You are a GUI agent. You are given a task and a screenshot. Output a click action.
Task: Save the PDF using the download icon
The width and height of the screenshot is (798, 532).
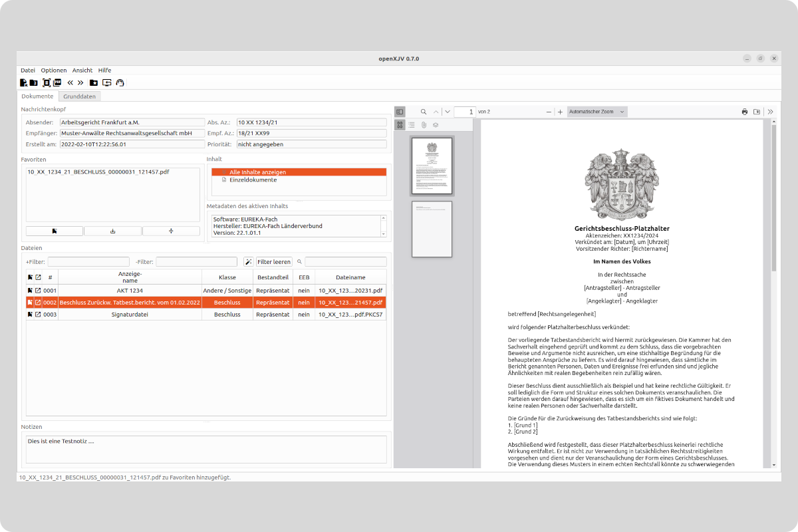pyautogui.click(x=757, y=112)
